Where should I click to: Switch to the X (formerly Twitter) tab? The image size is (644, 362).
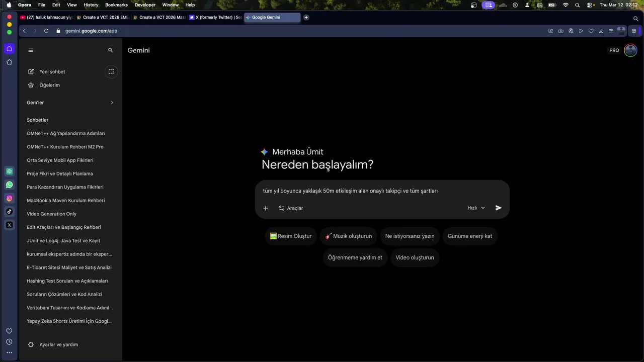click(215, 17)
